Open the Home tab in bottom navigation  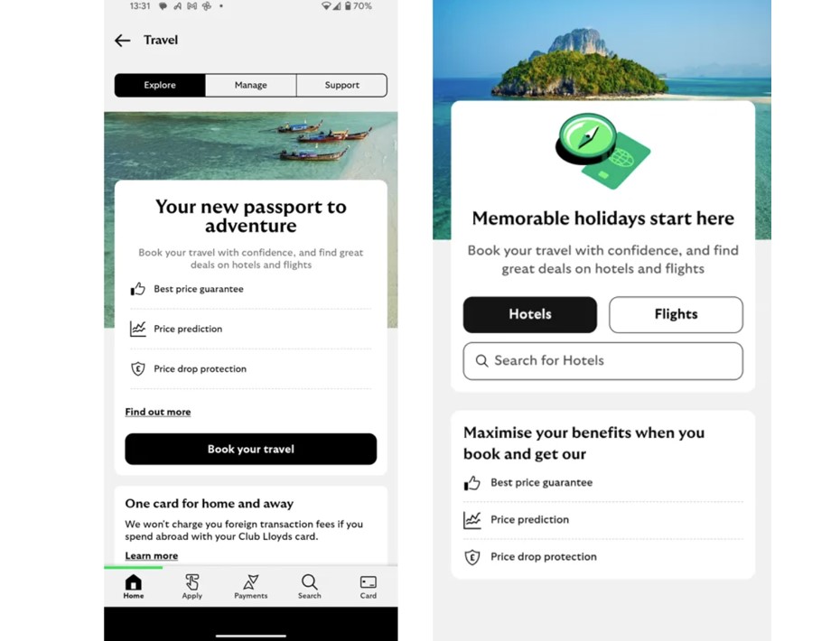point(134,586)
